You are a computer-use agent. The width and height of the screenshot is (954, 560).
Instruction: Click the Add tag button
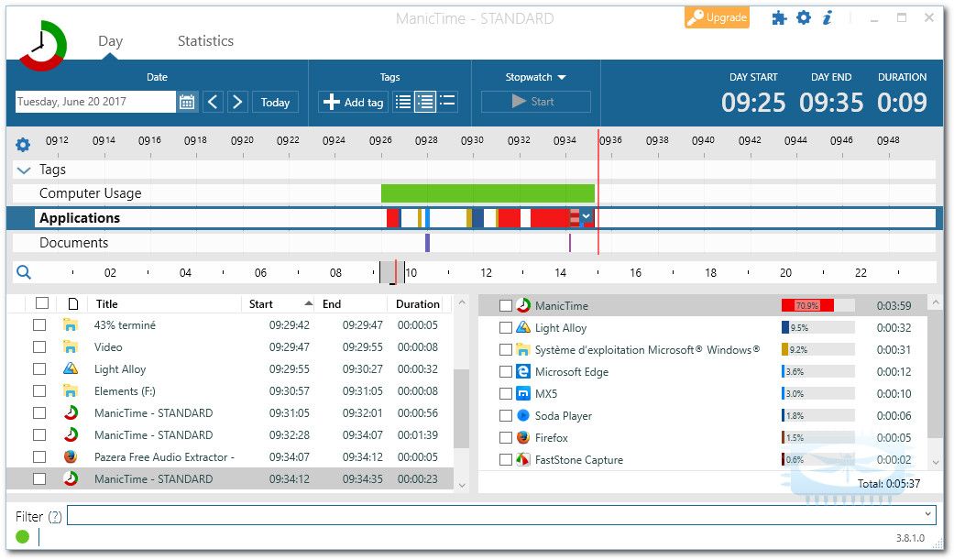[354, 103]
